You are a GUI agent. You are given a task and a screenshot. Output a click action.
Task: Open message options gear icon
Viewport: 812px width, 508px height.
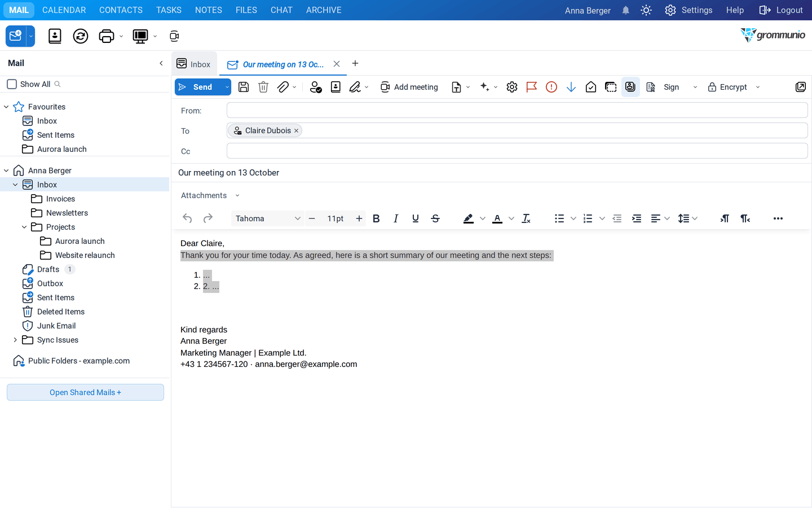pos(512,87)
